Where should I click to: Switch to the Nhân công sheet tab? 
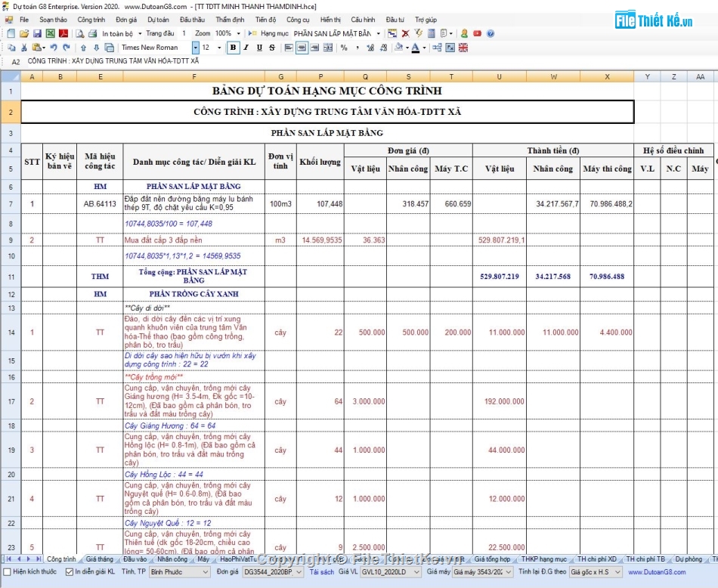(x=172, y=559)
